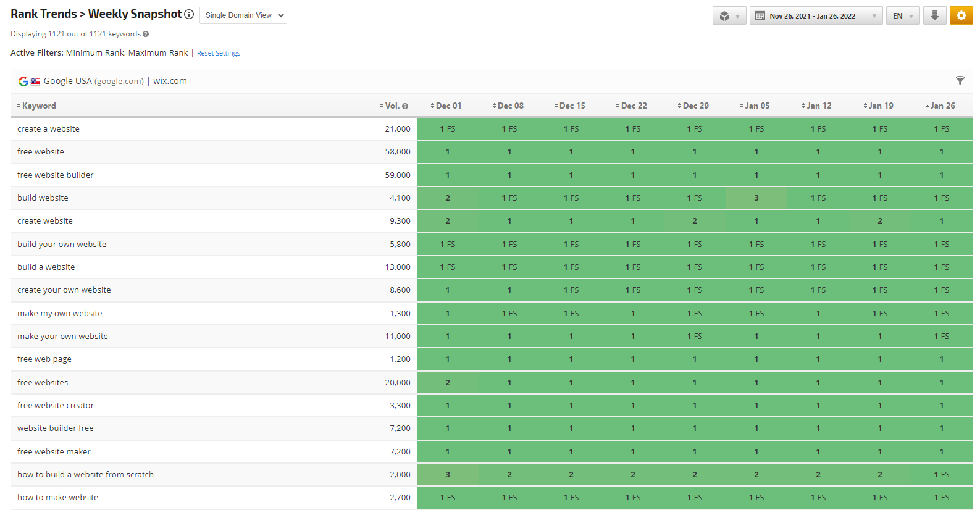This screenshot has width=980, height=510.
Task: Click the Vol. column help icon
Action: 405,106
